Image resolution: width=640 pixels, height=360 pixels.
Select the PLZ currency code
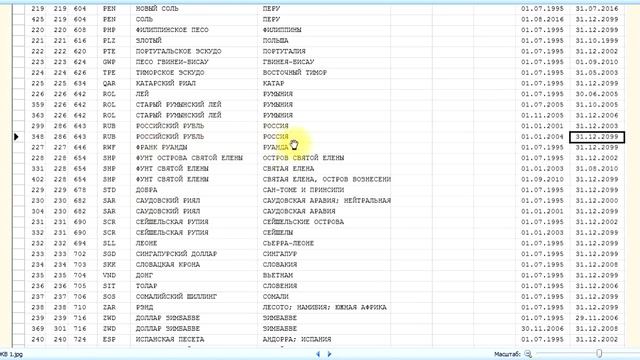point(109,40)
